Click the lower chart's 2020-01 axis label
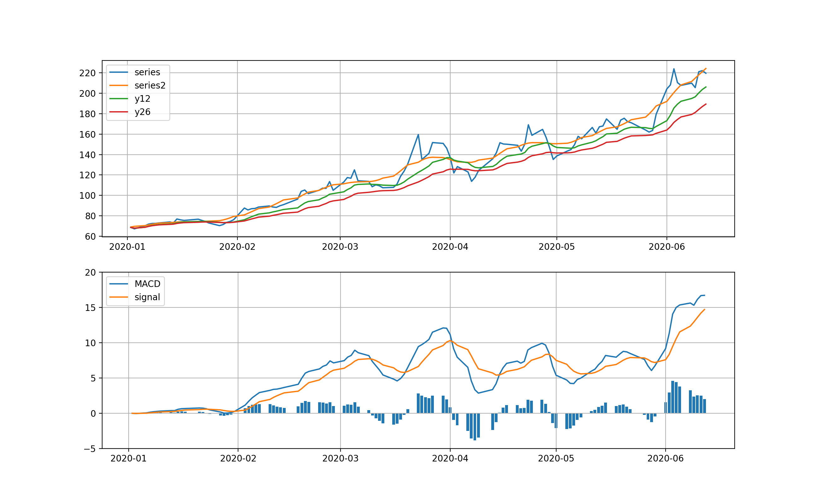Screen dimensions: 816x504 click(x=128, y=459)
